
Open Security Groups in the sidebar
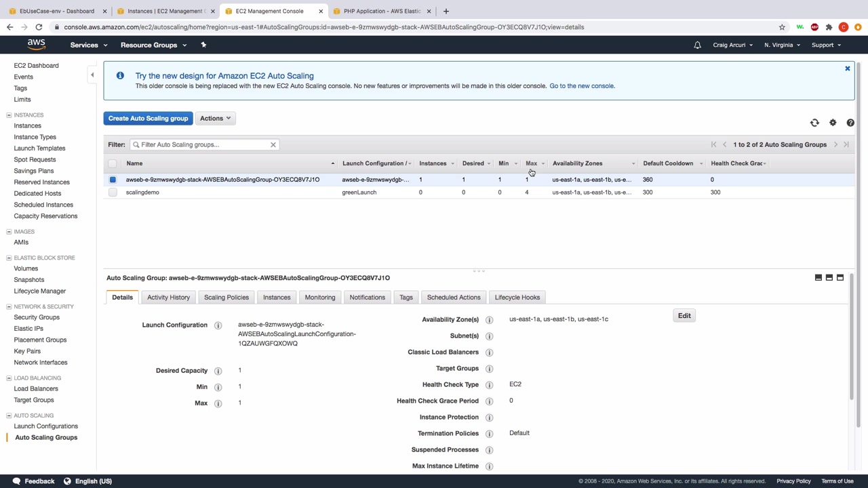pyautogui.click(x=37, y=317)
